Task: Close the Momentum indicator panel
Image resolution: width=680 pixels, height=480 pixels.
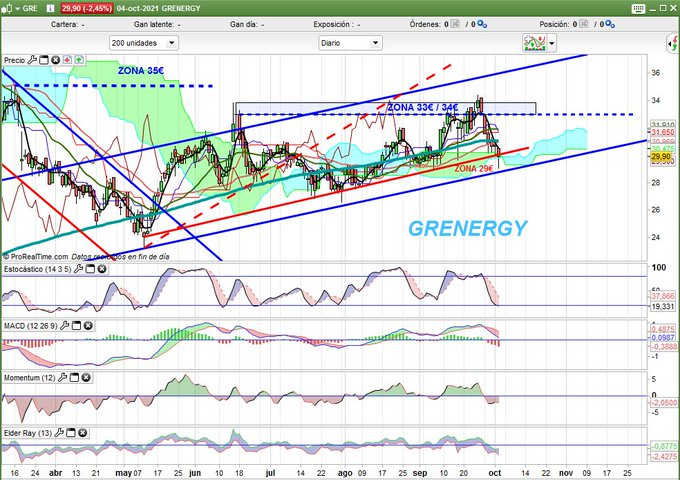Action: coord(86,378)
